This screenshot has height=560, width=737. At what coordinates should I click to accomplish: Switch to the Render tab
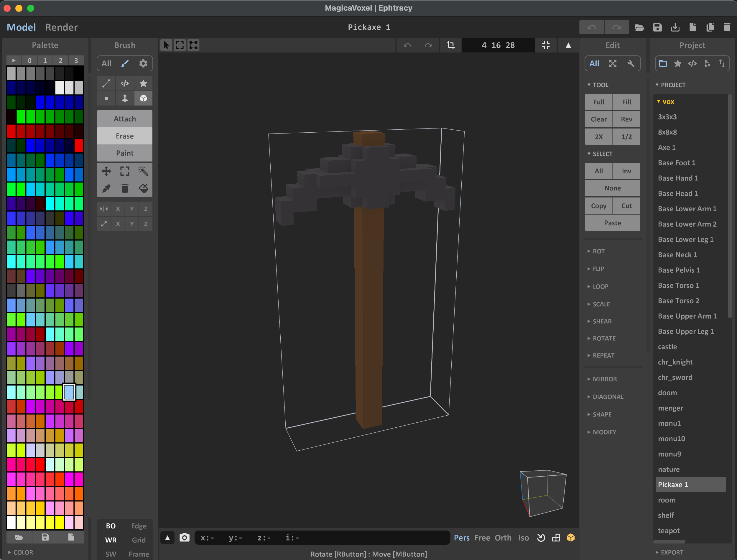(x=61, y=27)
